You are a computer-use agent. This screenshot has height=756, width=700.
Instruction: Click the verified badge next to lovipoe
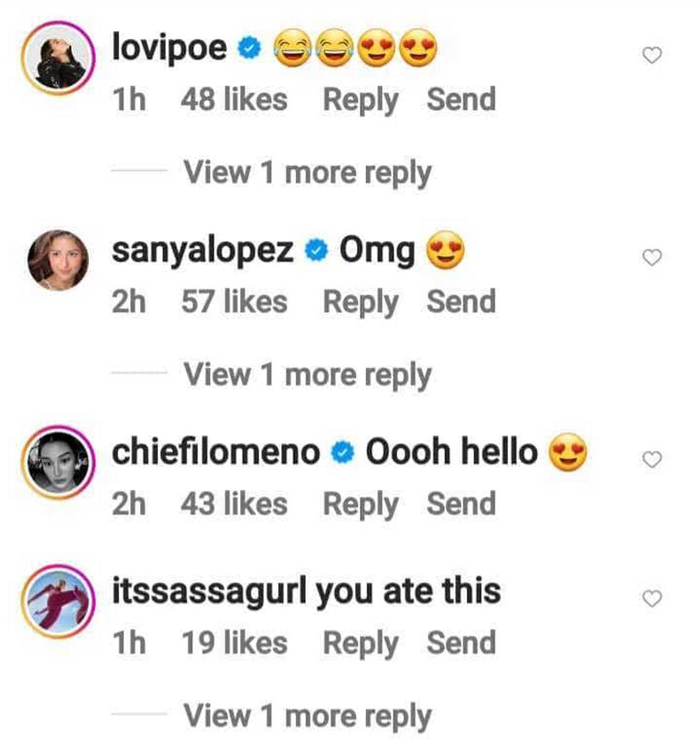point(249,46)
